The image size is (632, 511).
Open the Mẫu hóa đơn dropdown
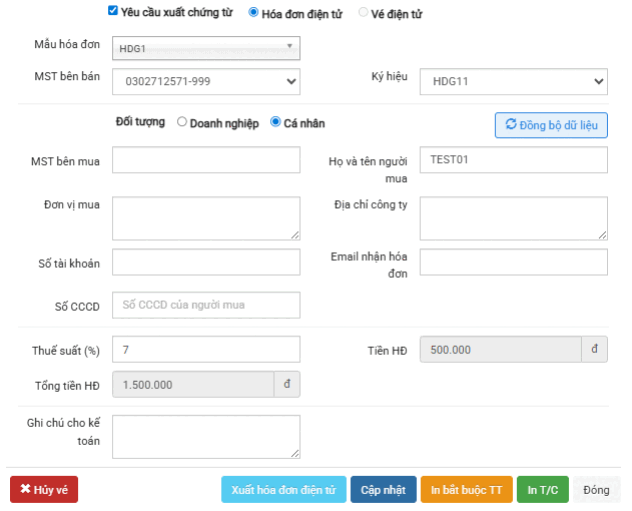click(206, 47)
